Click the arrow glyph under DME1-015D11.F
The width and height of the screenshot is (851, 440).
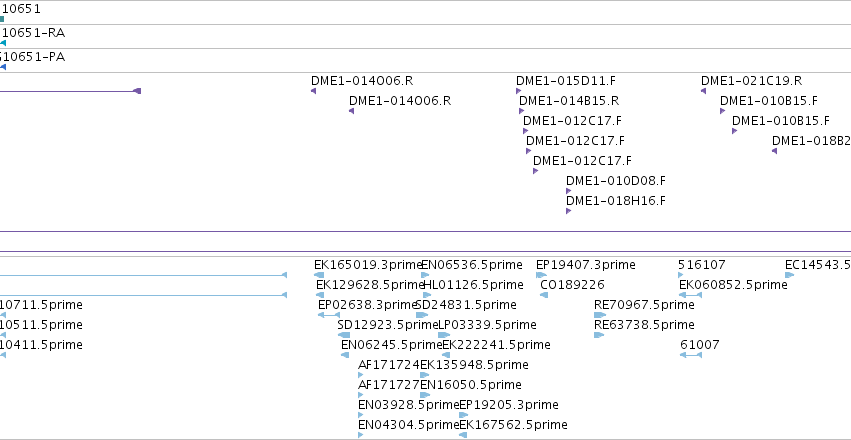pyautogui.click(x=518, y=91)
